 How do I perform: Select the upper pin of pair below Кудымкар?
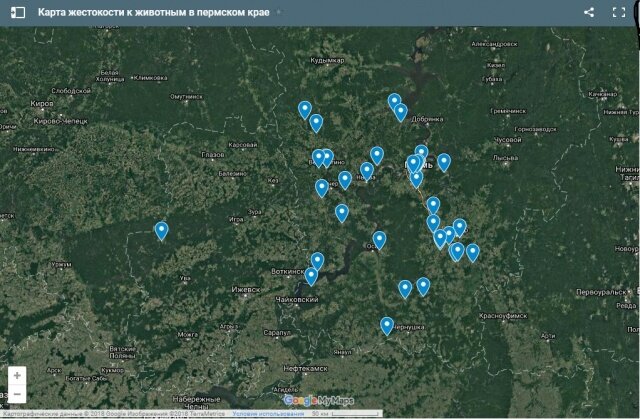[304, 110]
